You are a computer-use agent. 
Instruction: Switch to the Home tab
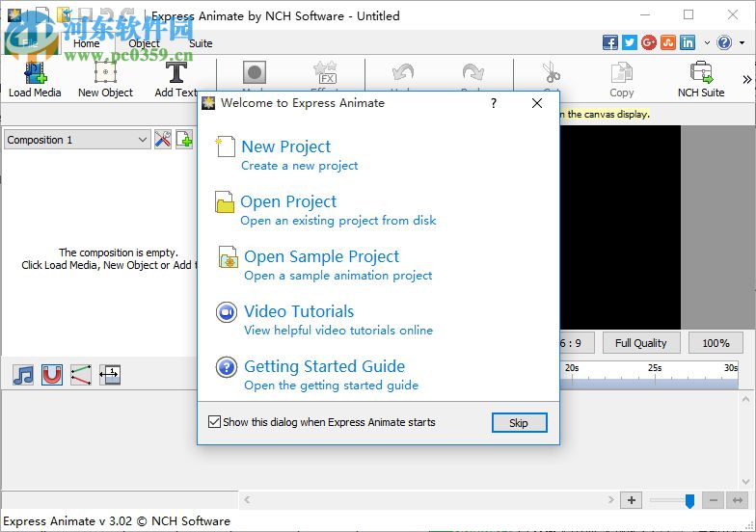(x=87, y=43)
